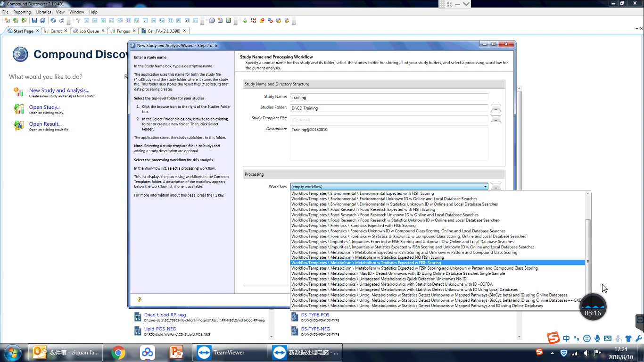Switch to the Cell_FA-(2.1.0.398) tab
This screenshot has height=362, width=644.
(164, 31)
